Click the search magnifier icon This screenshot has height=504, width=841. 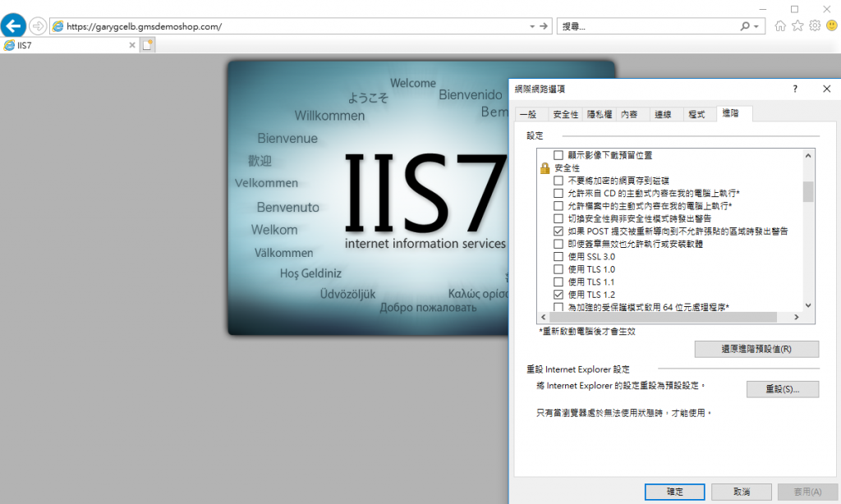[x=745, y=26]
